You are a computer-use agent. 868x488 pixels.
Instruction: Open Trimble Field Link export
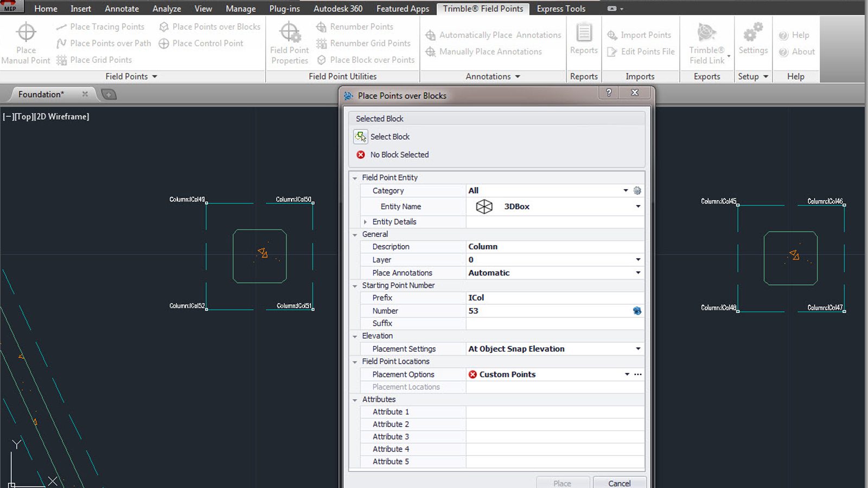point(706,33)
